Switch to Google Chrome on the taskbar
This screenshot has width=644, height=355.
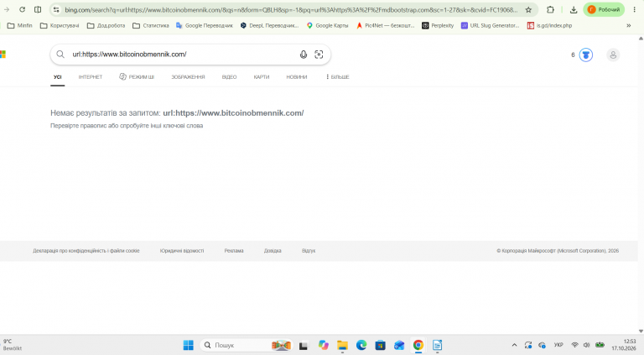[418, 345]
